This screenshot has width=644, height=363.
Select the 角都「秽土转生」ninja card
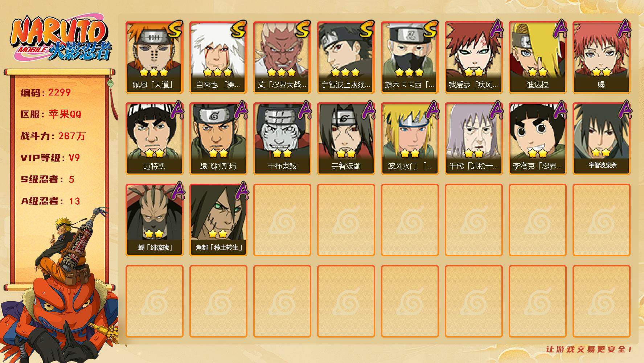coord(218,220)
